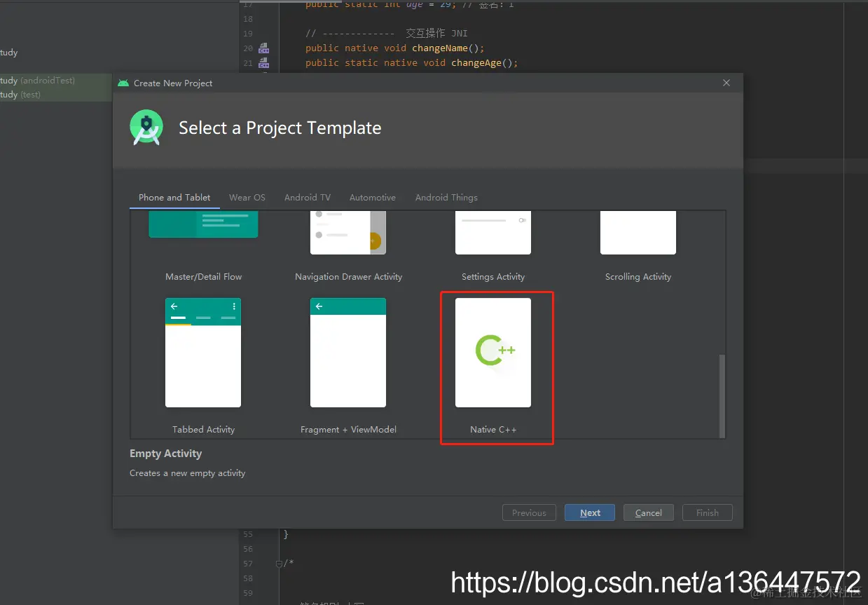Click the Native C++ label text

click(x=493, y=429)
